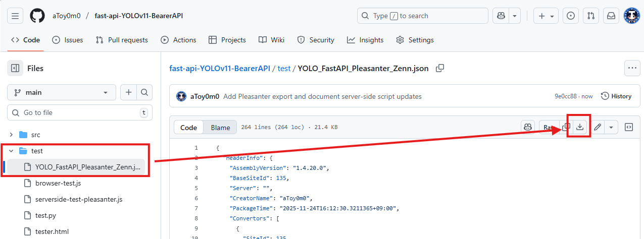Add a file with the plus button
644x239 pixels.
coord(128,92)
